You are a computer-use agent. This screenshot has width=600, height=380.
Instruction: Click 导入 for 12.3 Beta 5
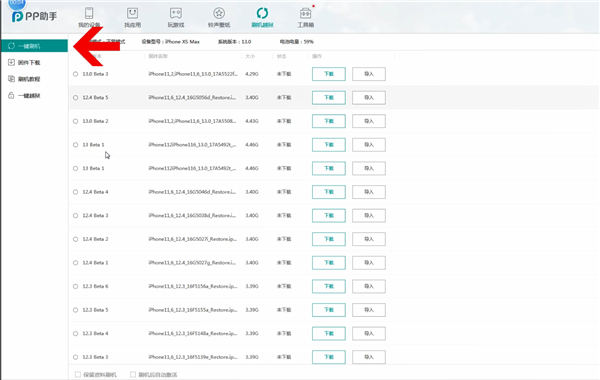click(369, 310)
